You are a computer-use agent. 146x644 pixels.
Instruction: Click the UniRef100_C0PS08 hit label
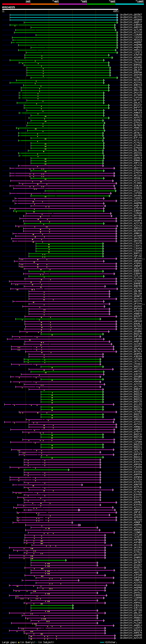click(x=131, y=98)
